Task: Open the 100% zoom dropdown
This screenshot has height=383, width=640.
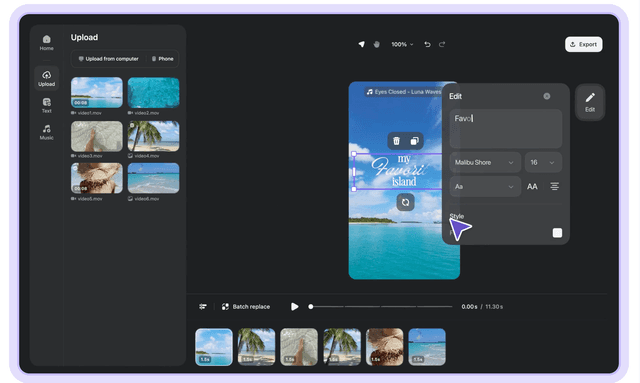Action: click(402, 44)
